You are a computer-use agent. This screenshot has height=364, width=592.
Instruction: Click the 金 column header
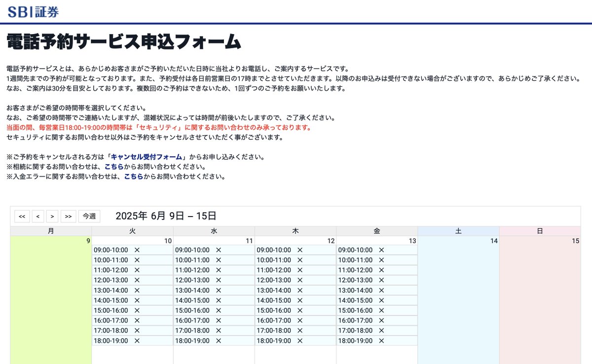pyautogui.click(x=377, y=231)
